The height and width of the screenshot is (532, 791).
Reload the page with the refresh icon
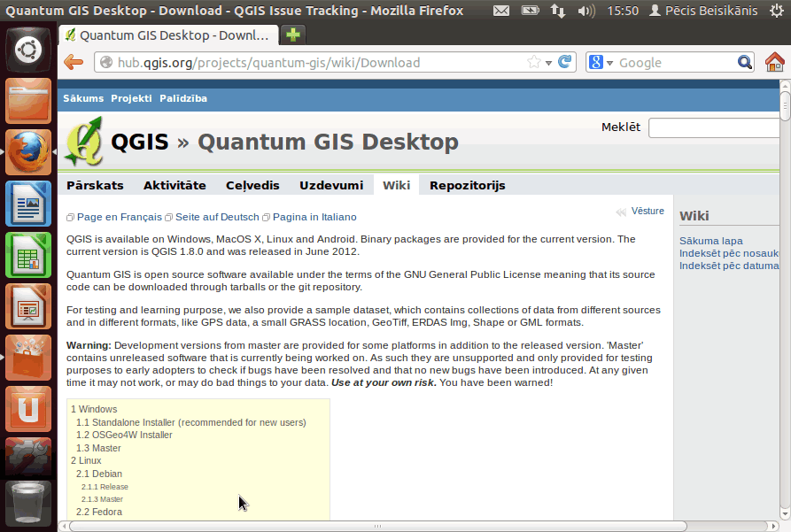[x=564, y=62]
